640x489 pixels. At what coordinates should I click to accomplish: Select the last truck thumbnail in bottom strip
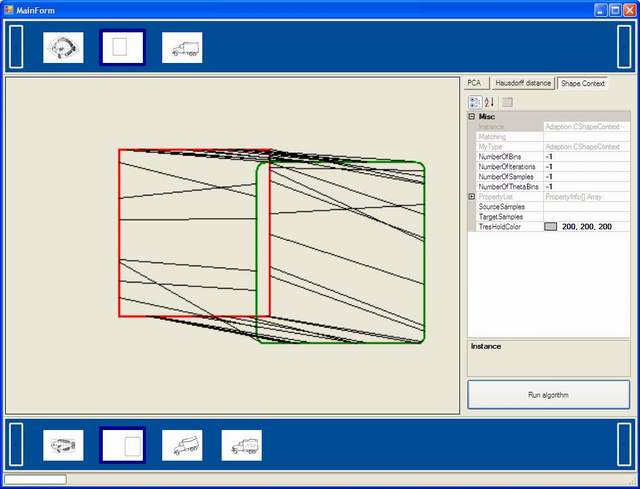click(242, 445)
